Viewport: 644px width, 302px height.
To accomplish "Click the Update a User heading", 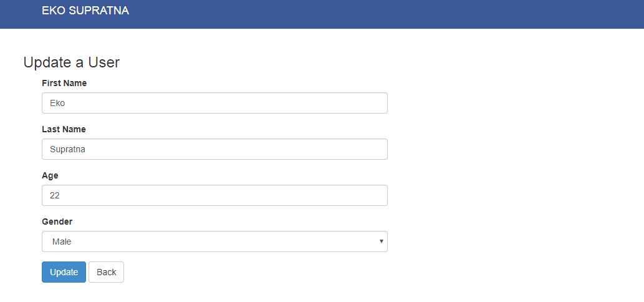I will coord(72,62).
